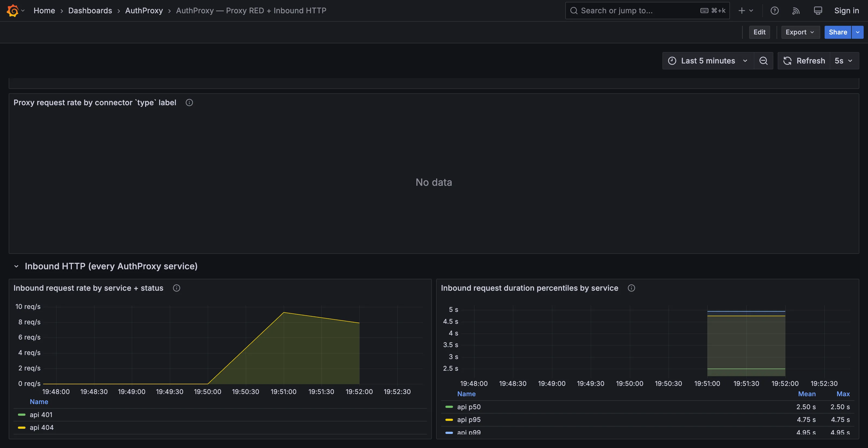Viewport: 868px width, 448px height.
Task: Sort request rate legend by Name
Action: point(39,402)
